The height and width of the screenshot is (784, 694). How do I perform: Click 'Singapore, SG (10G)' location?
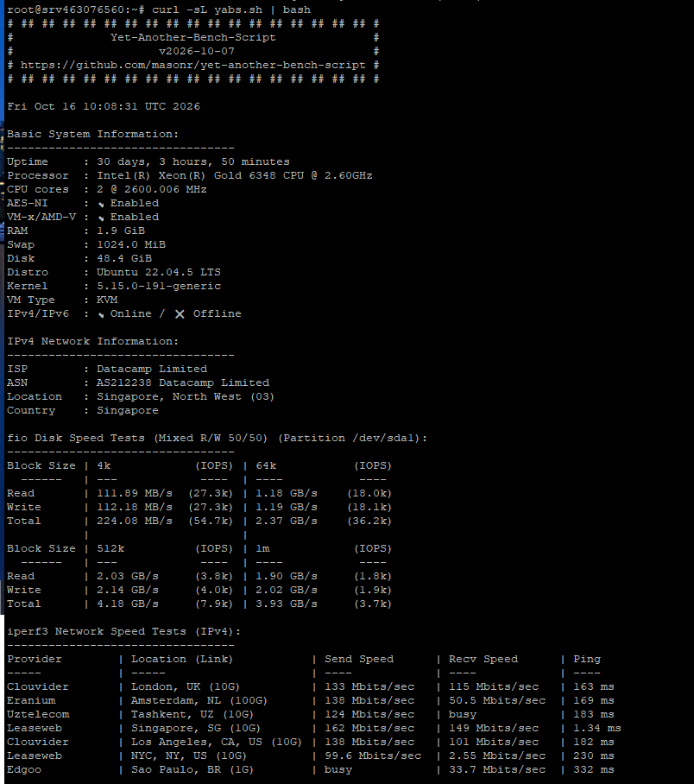[196, 729]
